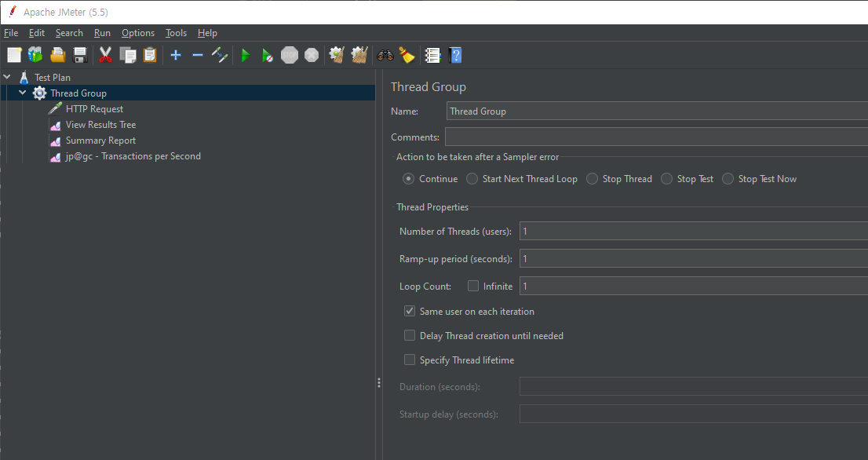868x460 pixels.
Task: Open the Search menu
Action: pos(69,33)
